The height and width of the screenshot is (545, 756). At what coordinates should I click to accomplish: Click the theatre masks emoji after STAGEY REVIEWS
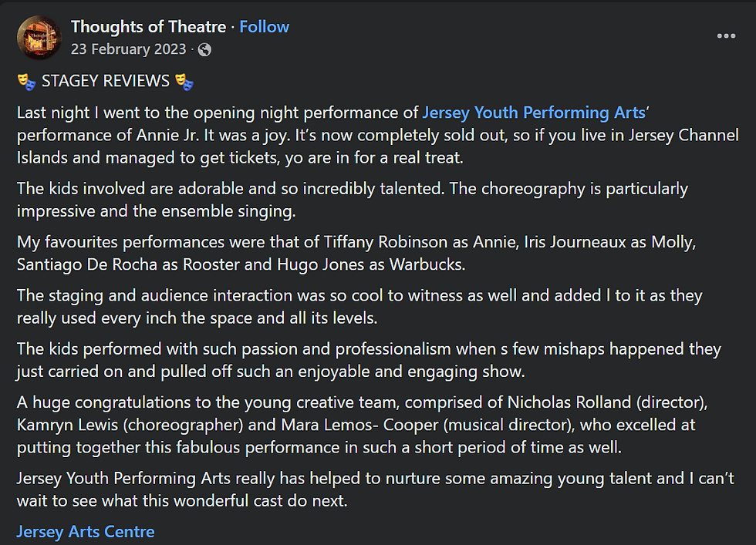point(184,81)
